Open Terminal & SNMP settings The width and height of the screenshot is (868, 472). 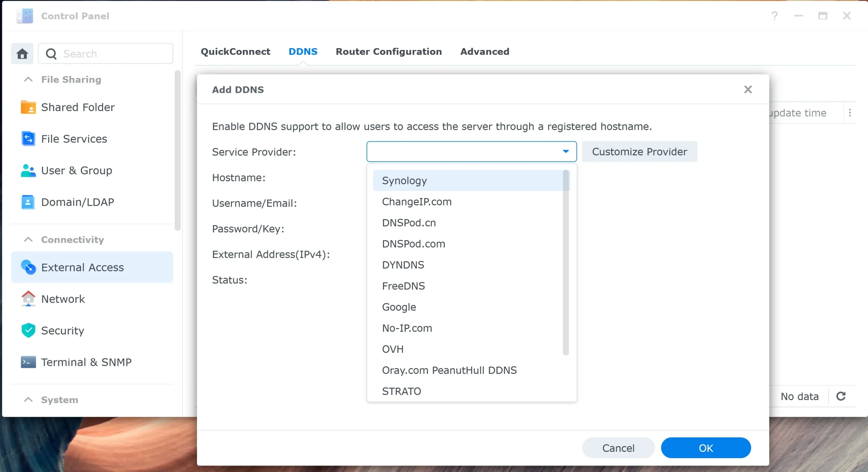click(x=28, y=362)
